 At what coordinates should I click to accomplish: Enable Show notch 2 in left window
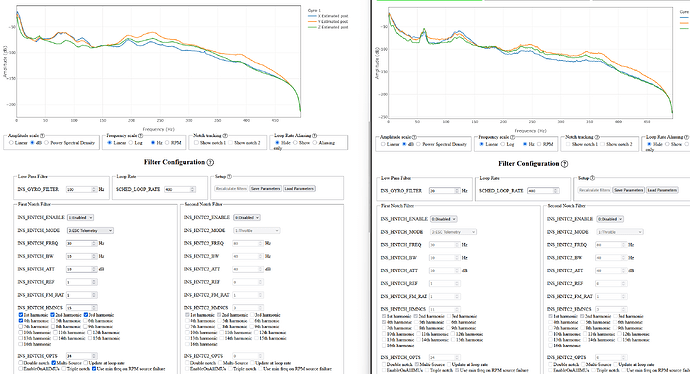click(x=230, y=143)
